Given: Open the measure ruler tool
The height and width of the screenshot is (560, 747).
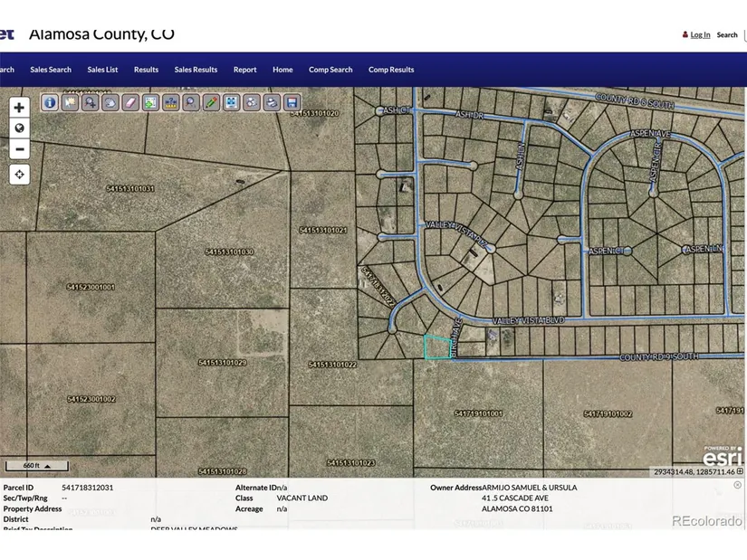Looking at the screenshot, I should click(170, 102).
